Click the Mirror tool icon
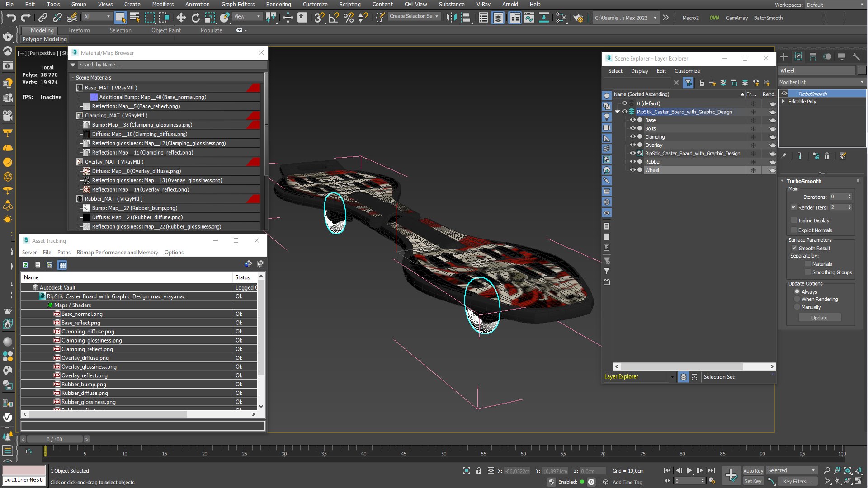The image size is (868, 488). 451,18
